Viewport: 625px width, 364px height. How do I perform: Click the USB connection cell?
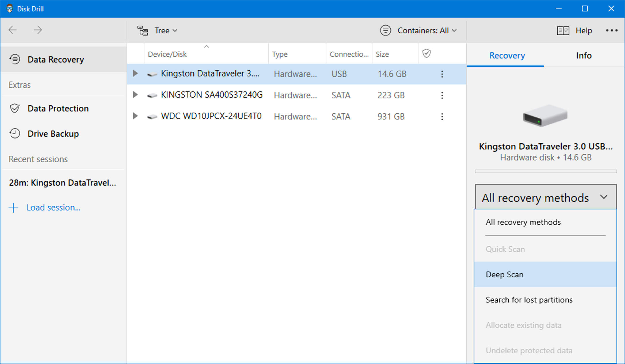click(x=339, y=74)
